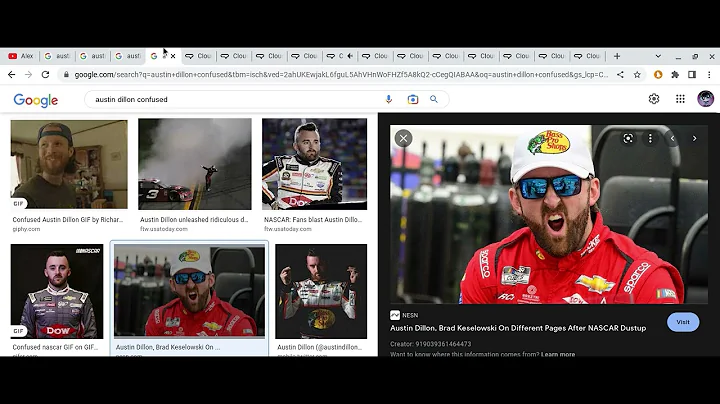Open the Google account avatar
The image size is (720, 404).
(x=705, y=99)
